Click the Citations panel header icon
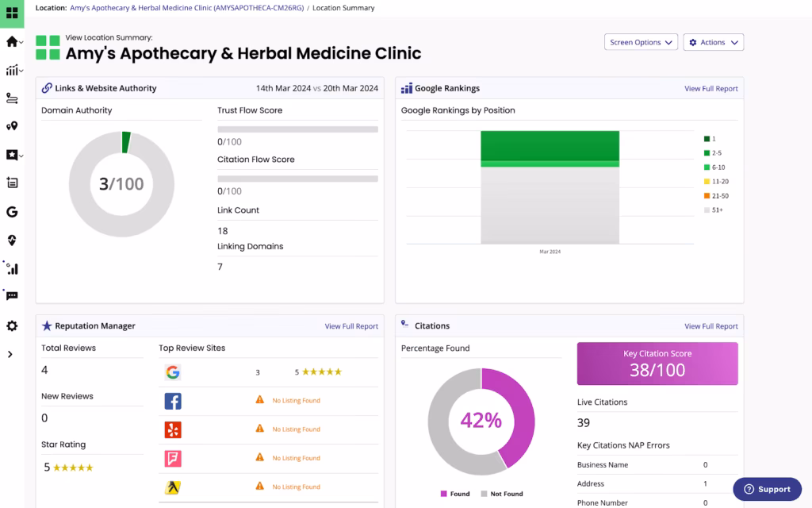 coord(405,324)
